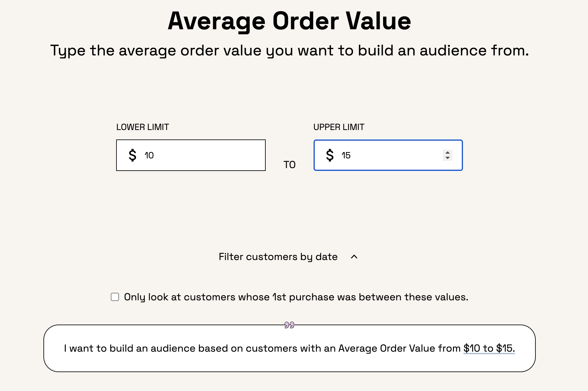
Task: Decrease upper limit with the down arrow
Action: point(447,158)
